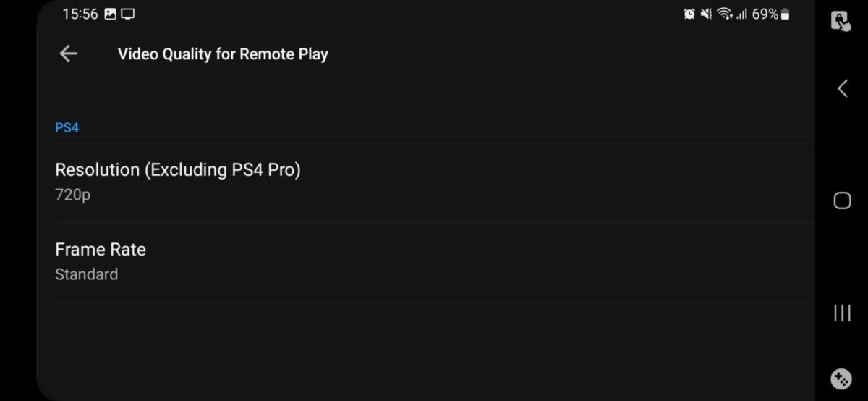
Task: Tap the screen cast notification icon
Action: coord(128,14)
